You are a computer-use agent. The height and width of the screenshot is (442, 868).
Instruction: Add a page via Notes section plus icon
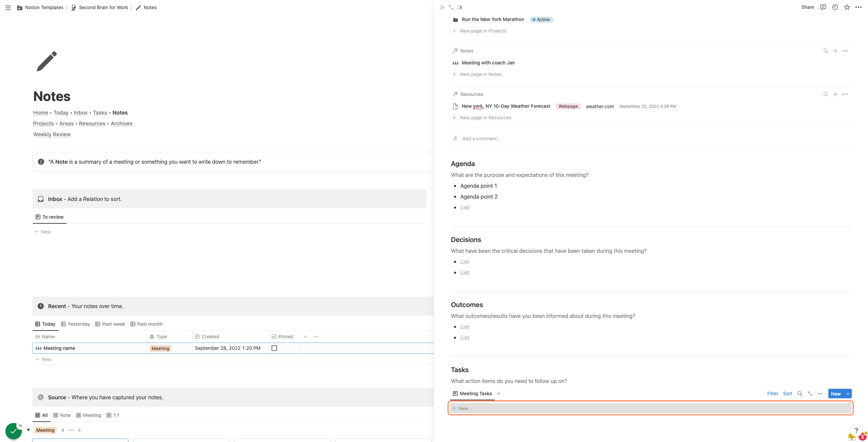click(835, 51)
